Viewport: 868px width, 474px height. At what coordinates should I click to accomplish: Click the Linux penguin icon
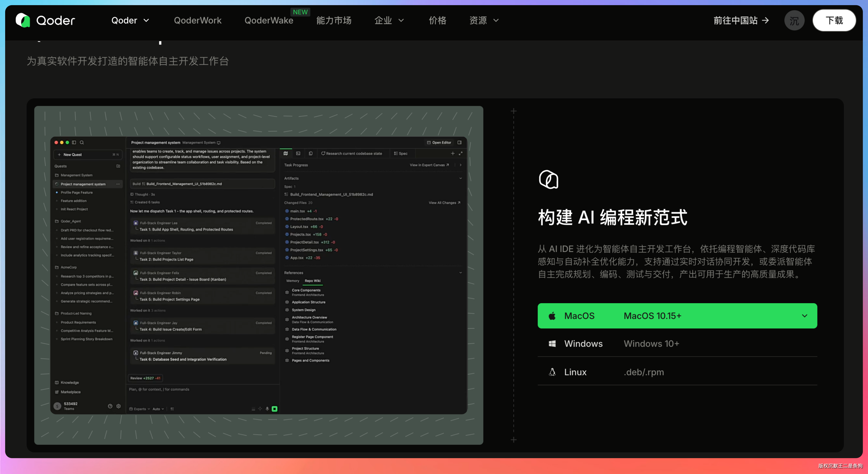pyautogui.click(x=552, y=372)
